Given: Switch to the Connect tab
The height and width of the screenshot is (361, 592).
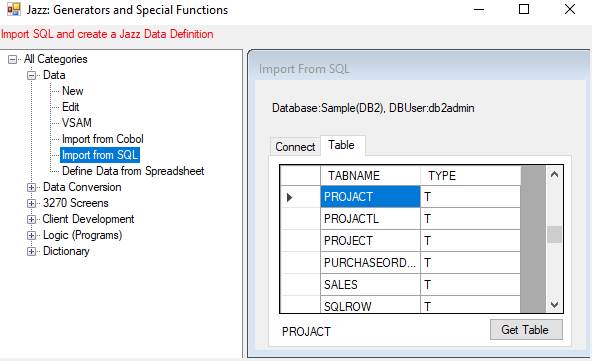Looking at the screenshot, I should 295,147.
